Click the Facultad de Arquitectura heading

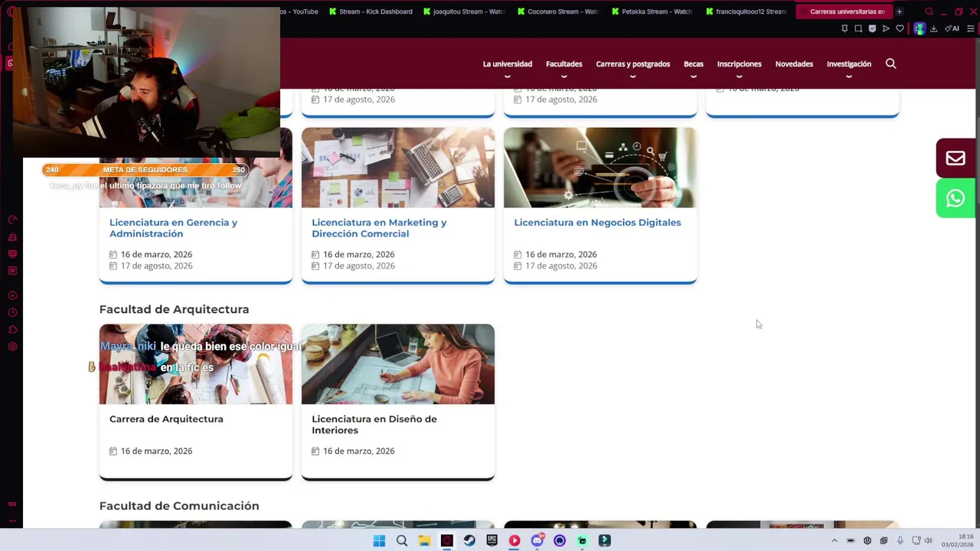click(x=174, y=309)
